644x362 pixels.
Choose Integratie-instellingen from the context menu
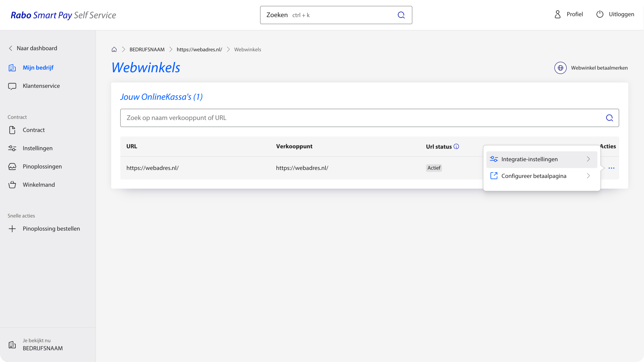tap(529, 159)
